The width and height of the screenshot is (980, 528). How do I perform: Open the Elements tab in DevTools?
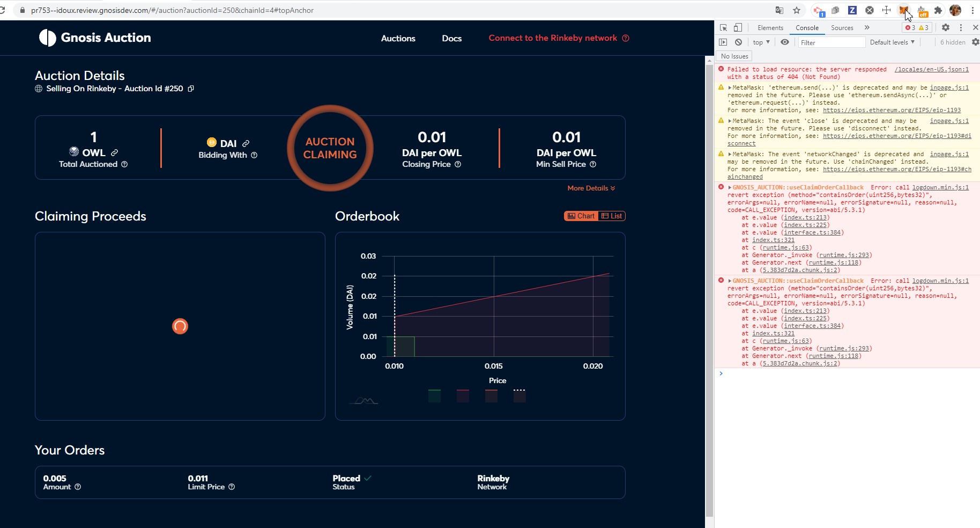click(x=770, y=27)
